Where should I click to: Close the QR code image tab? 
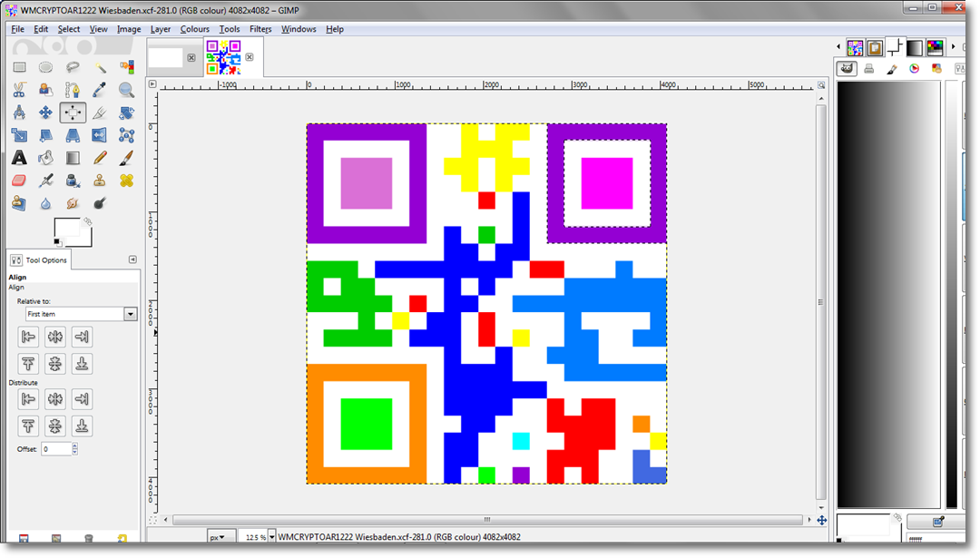click(250, 57)
